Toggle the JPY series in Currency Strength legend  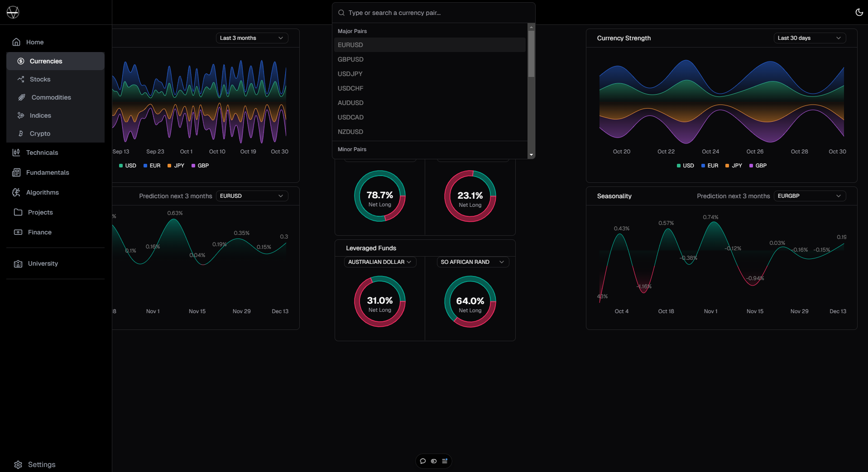734,166
